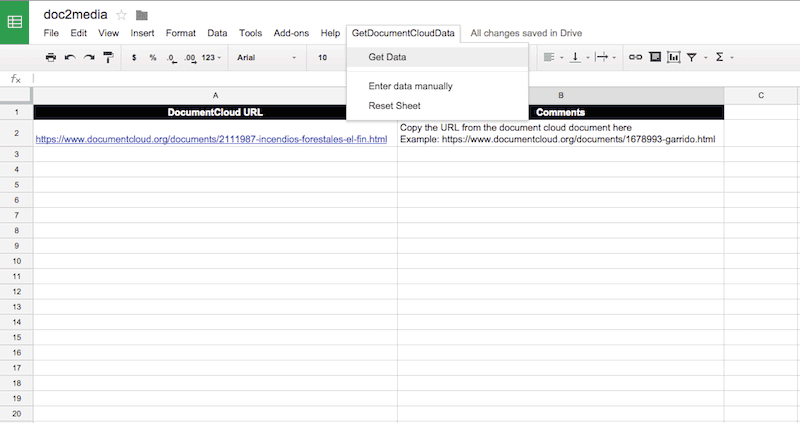Open the functions dropdown arrow
The image size is (800, 423).
click(x=732, y=58)
